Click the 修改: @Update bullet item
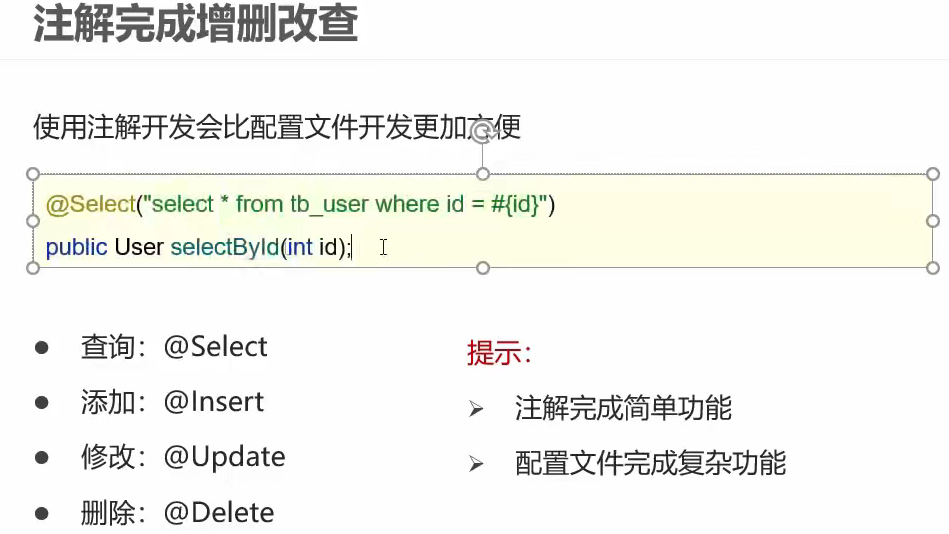The width and height of the screenshot is (949, 534). click(x=183, y=457)
